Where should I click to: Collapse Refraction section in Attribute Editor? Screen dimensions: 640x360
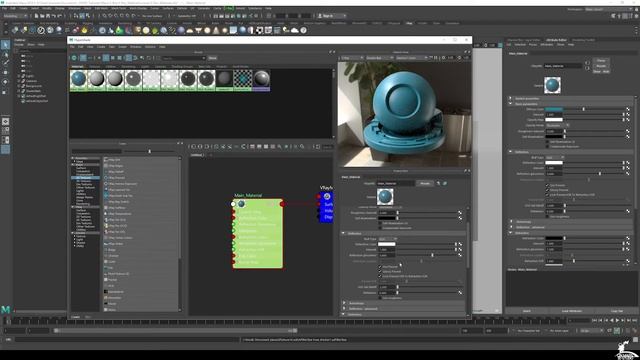pyautogui.click(x=511, y=233)
